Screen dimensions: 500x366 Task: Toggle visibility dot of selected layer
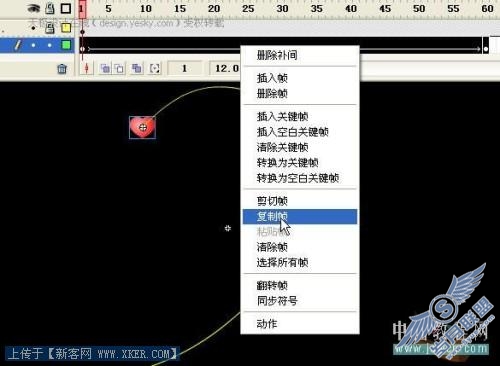point(33,45)
